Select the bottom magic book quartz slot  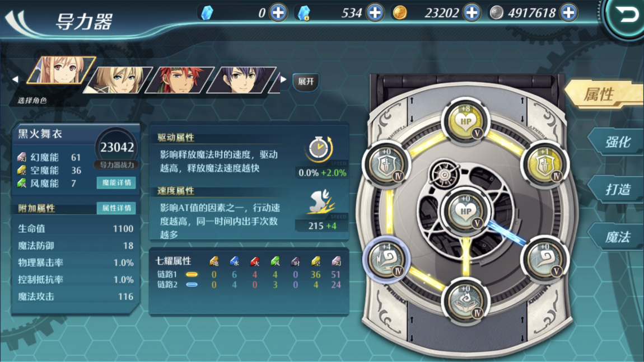tap(465, 302)
